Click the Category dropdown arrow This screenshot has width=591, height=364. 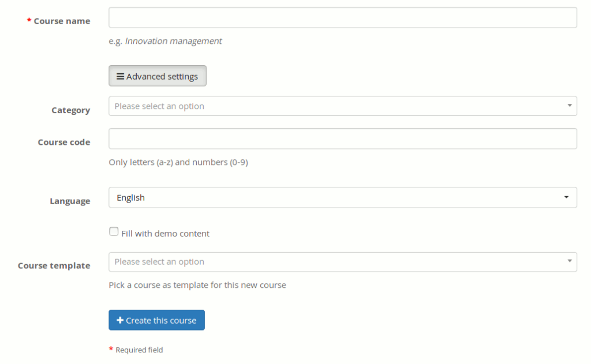[568, 106]
